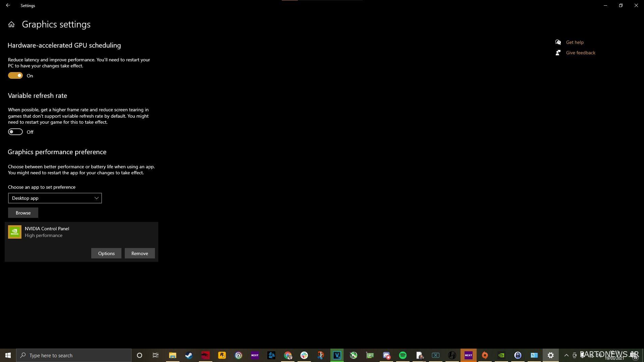Screen dimensions: 644x362
Task: Open Slack from the taskbar
Action: coord(304,355)
